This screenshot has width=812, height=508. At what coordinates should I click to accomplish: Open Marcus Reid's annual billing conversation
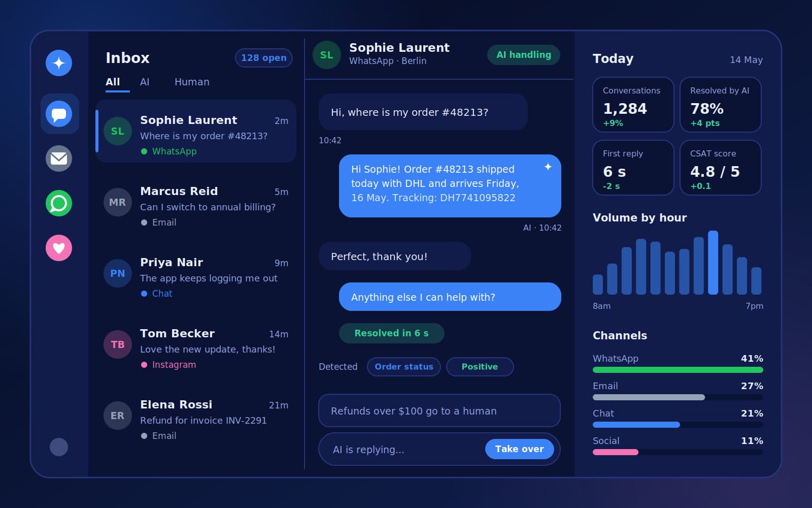click(196, 202)
